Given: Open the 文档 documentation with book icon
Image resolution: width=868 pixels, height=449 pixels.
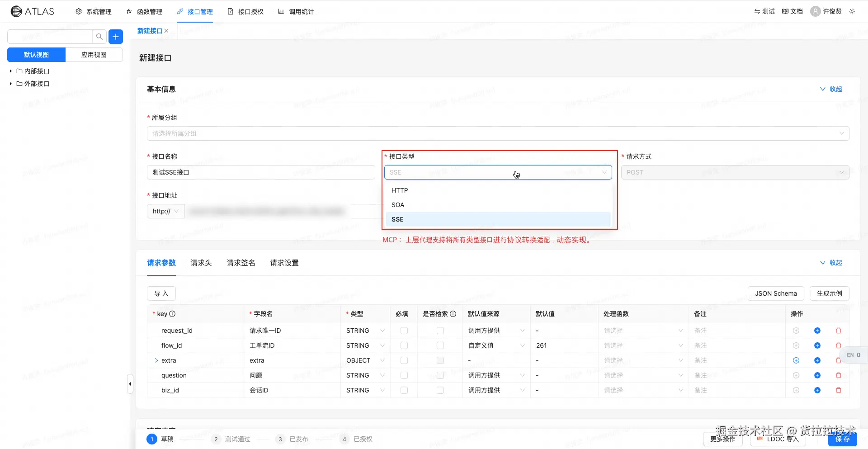Looking at the screenshot, I should click(x=792, y=11).
